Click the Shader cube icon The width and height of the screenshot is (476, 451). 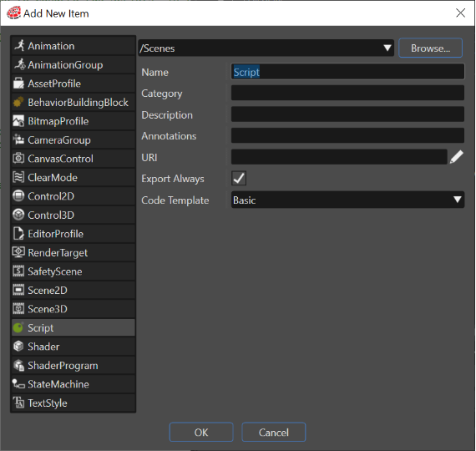(18, 347)
